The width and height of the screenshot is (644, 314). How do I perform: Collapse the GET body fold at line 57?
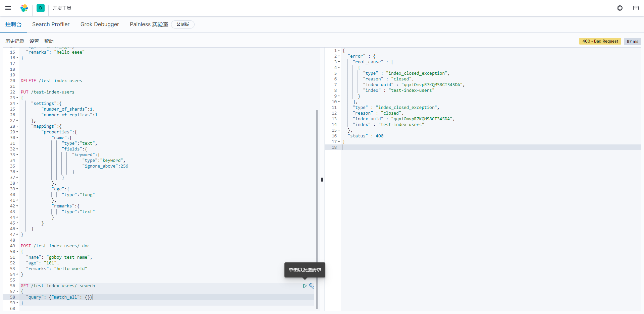pos(17,292)
